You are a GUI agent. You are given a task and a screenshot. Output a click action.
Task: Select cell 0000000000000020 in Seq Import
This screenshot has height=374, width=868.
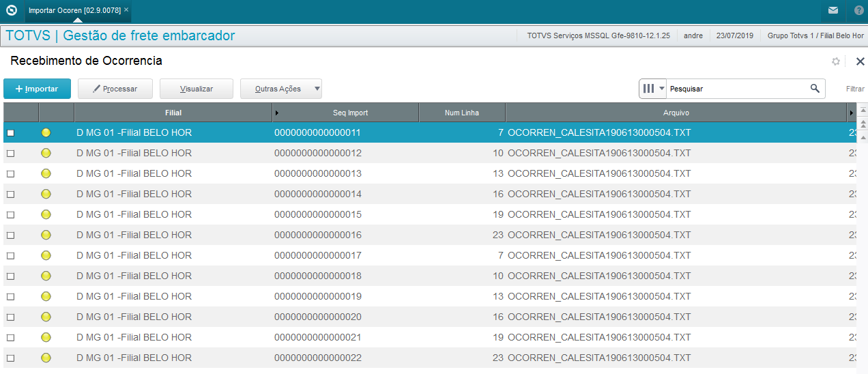[x=345, y=317]
